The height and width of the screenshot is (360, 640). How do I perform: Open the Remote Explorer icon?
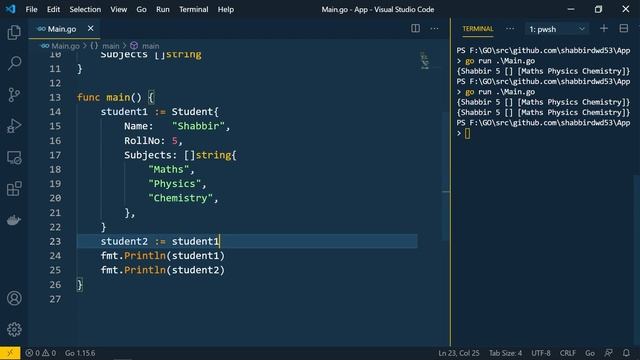point(14,158)
